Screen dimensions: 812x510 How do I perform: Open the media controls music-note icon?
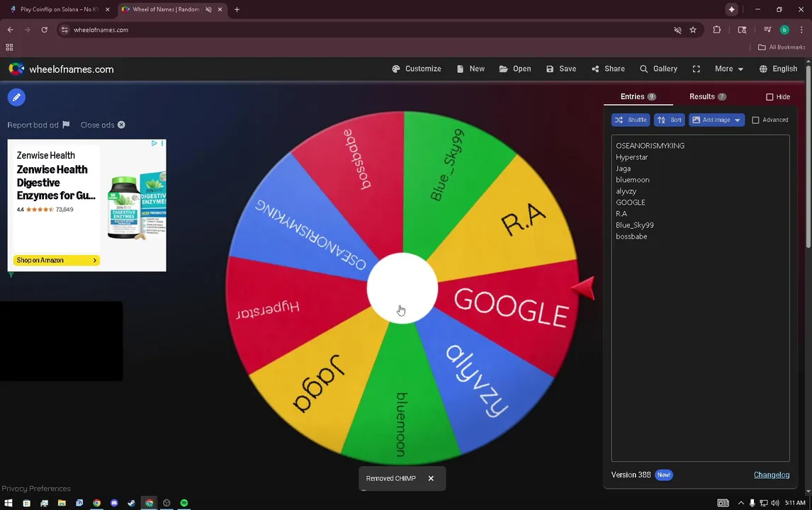point(767,30)
